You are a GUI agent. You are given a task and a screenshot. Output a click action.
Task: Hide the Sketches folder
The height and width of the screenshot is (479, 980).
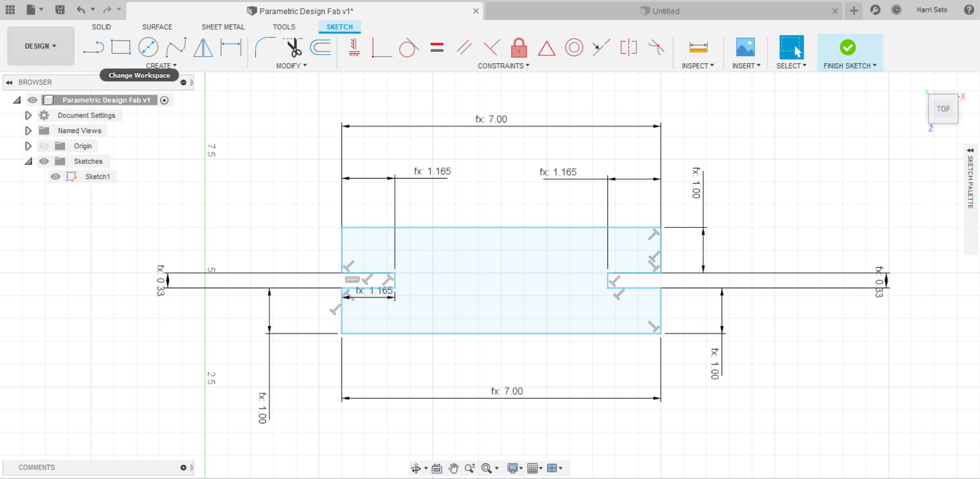point(44,161)
